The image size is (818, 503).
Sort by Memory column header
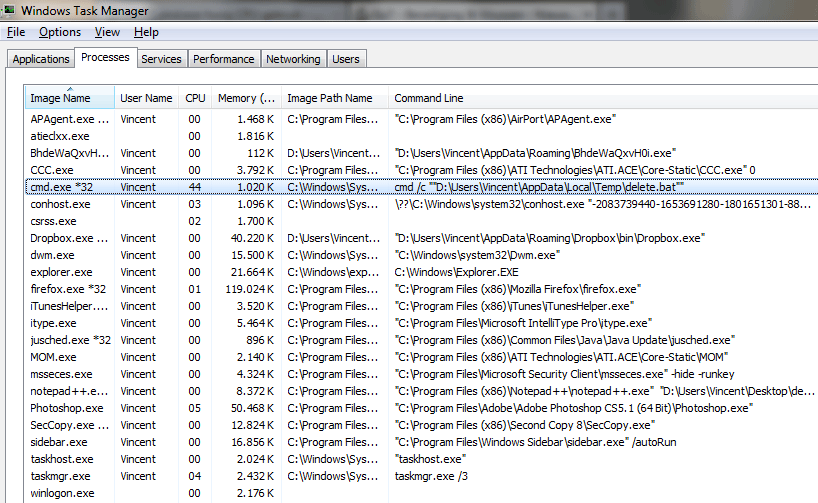(x=246, y=98)
